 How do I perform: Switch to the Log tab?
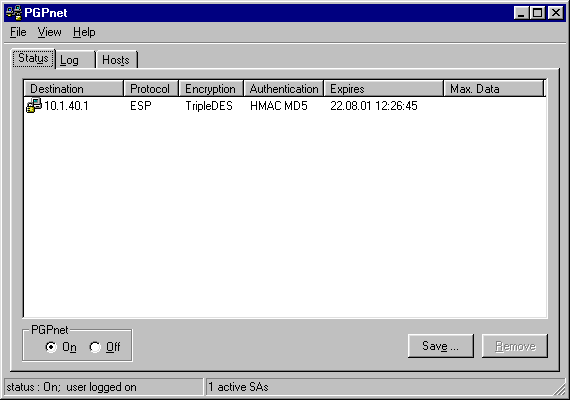76,60
